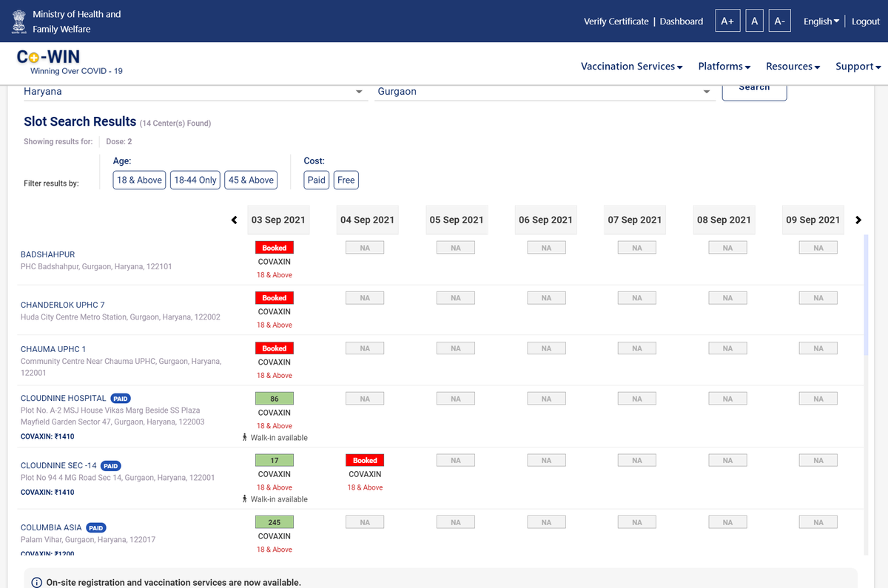
Task: Click Booked slot for Chauma UPHC 1
Action: [275, 348]
